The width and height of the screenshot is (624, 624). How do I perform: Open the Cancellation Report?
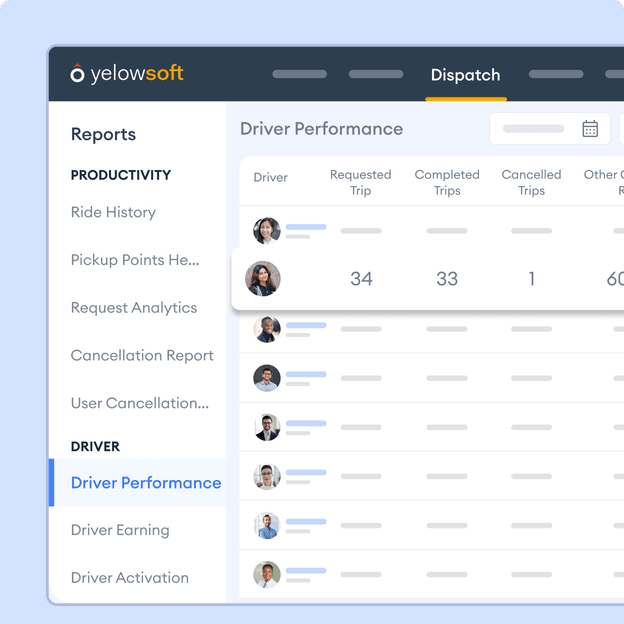click(x=142, y=355)
